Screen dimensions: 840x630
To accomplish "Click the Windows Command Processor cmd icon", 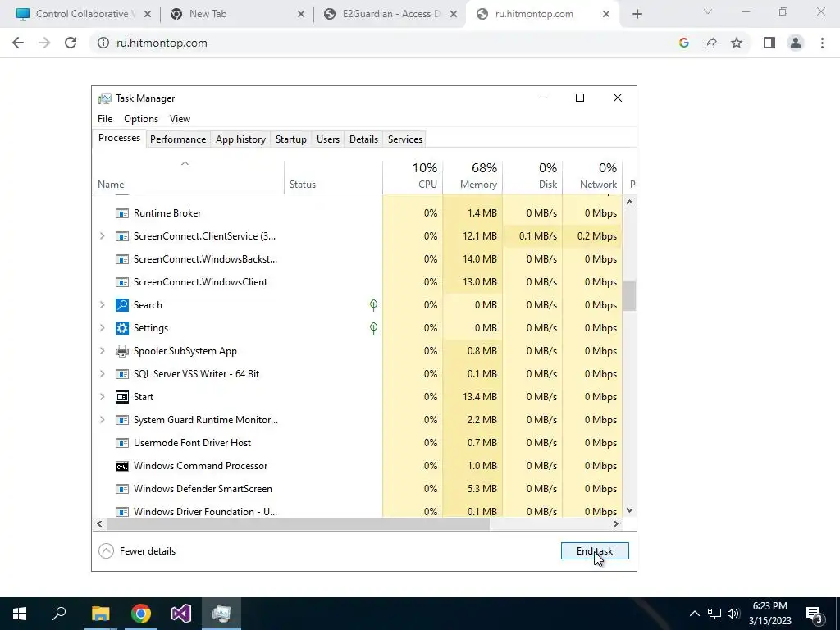I will click(122, 466).
